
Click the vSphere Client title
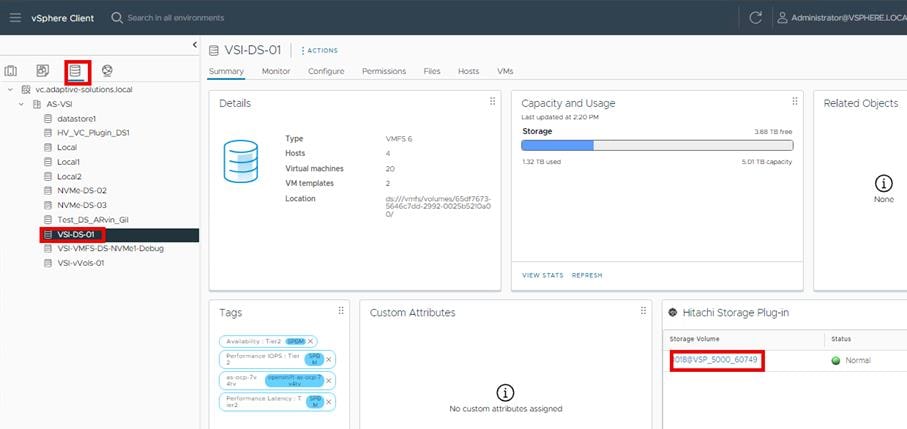point(62,18)
